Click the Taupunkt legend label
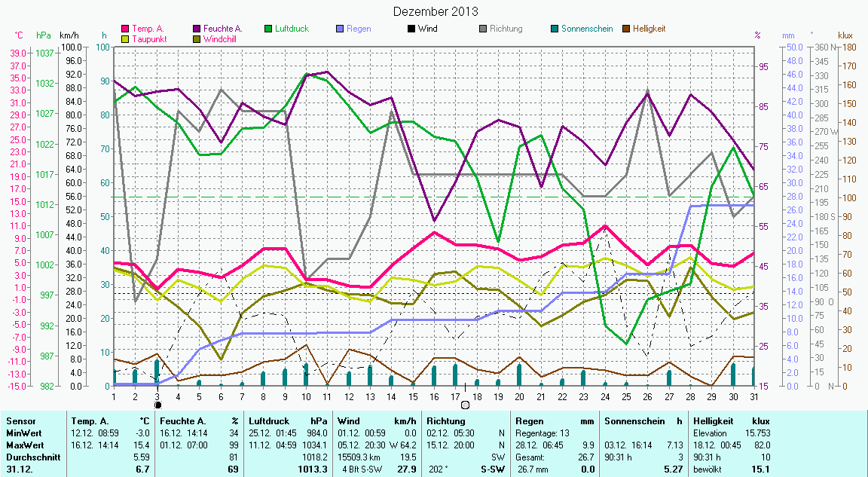868x477 pixels. [x=148, y=38]
